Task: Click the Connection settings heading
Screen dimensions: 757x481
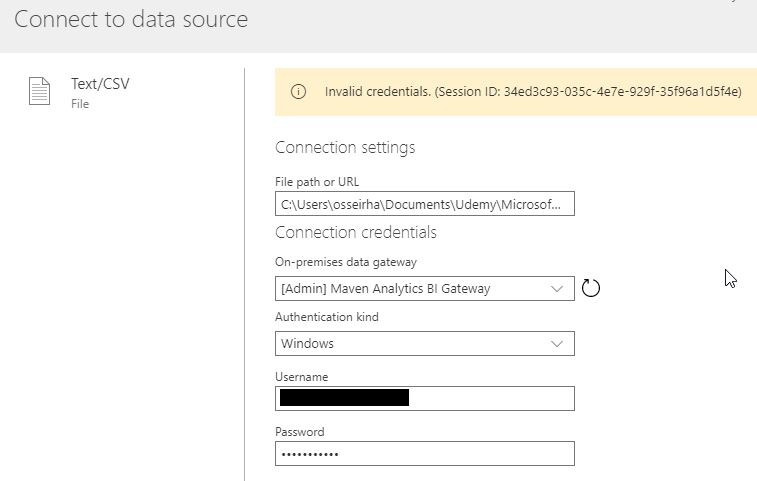Action: point(345,147)
